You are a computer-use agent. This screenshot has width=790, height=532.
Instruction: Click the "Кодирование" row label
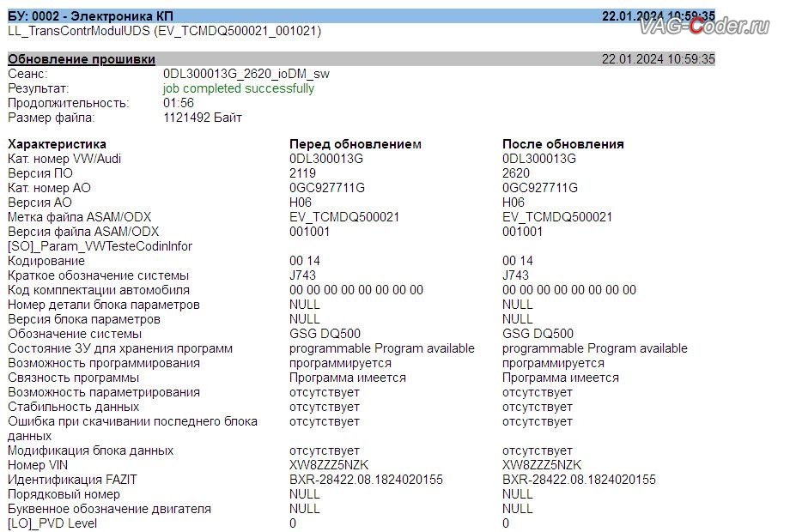[46, 261]
